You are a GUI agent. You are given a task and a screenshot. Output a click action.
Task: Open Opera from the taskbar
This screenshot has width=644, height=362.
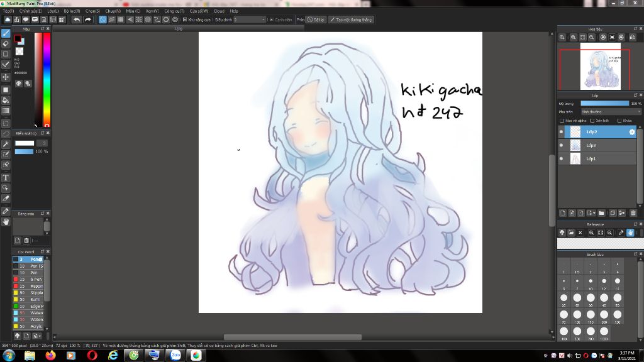tap(92, 356)
